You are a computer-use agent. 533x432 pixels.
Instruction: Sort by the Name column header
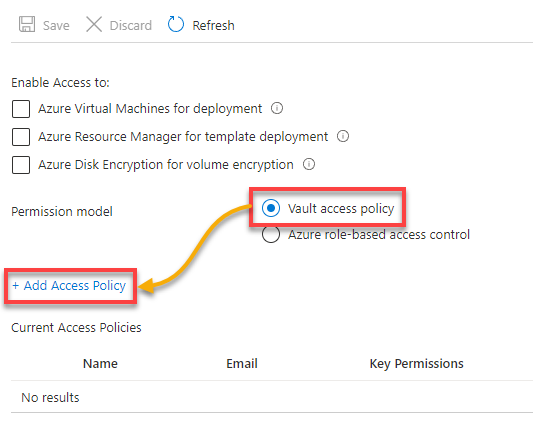tap(100, 364)
